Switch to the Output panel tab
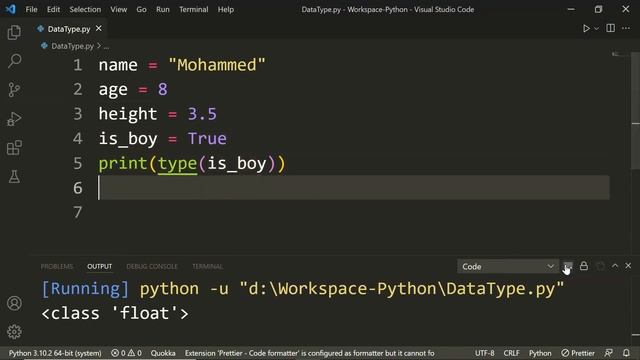This screenshot has width=640, height=360. click(x=99, y=267)
